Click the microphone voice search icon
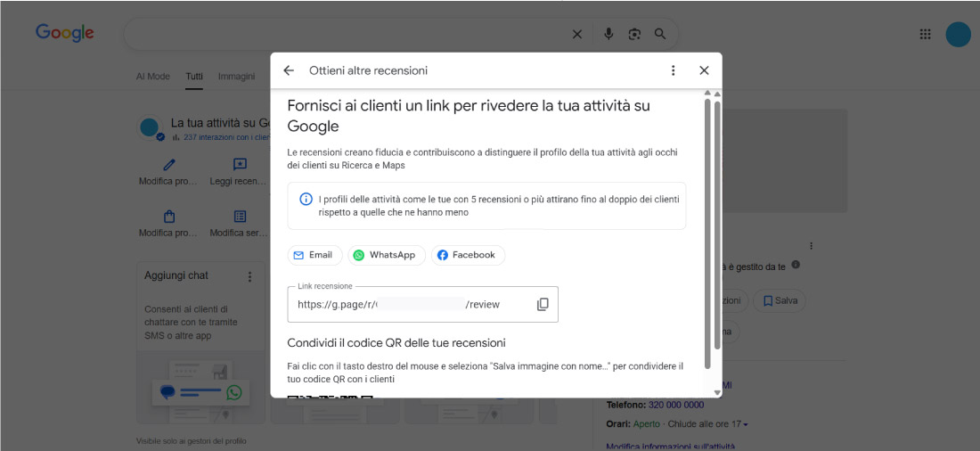Image resolution: width=980 pixels, height=451 pixels. pos(608,34)
